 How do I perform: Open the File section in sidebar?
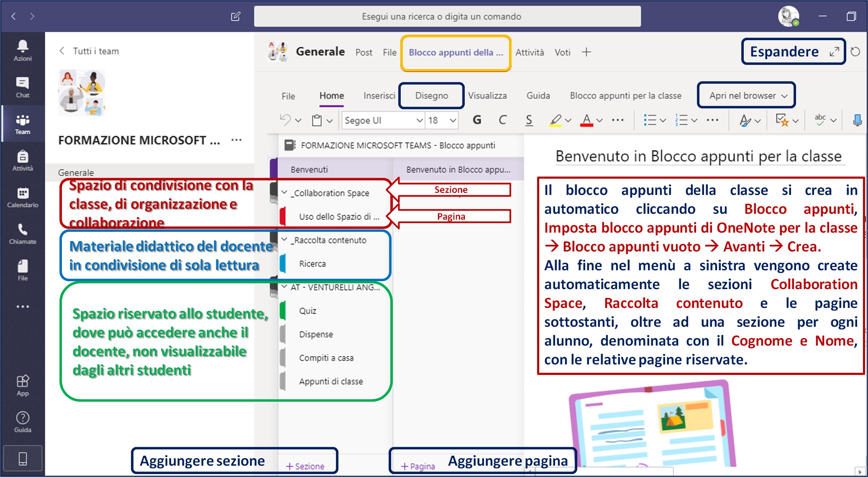23,270
